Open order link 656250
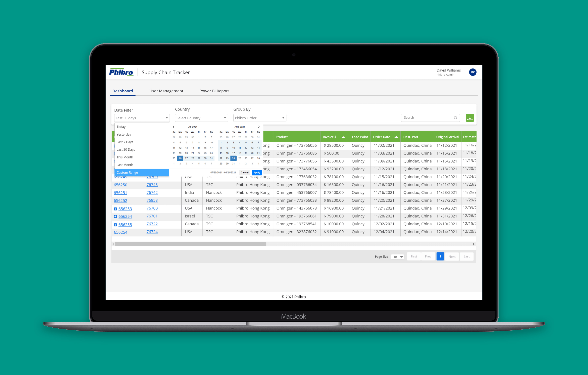This screenshot has height=375, width=588. click(x=120, y=185)
